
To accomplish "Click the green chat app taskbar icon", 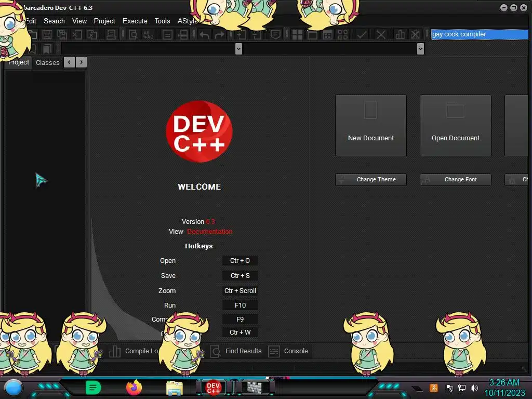I will pos(94,388).
